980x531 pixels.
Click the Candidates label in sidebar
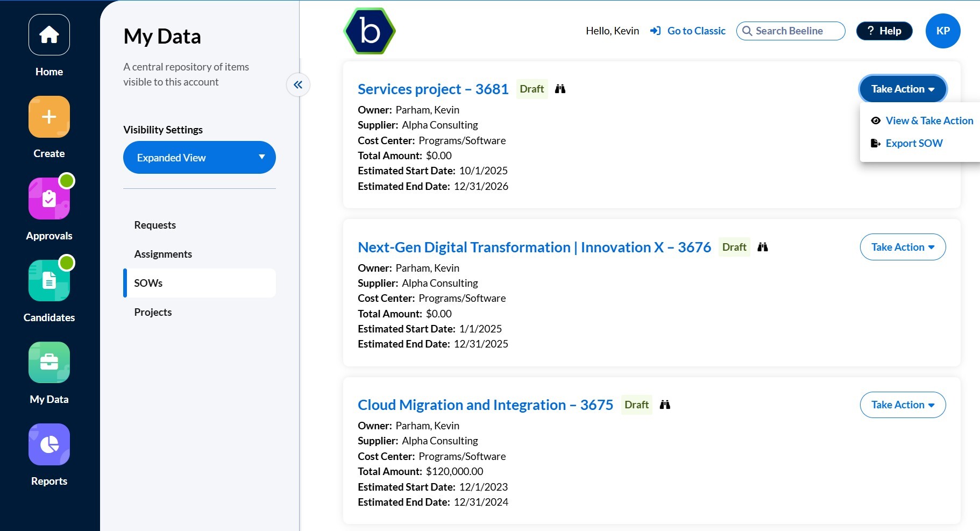[x=49, y=317]
